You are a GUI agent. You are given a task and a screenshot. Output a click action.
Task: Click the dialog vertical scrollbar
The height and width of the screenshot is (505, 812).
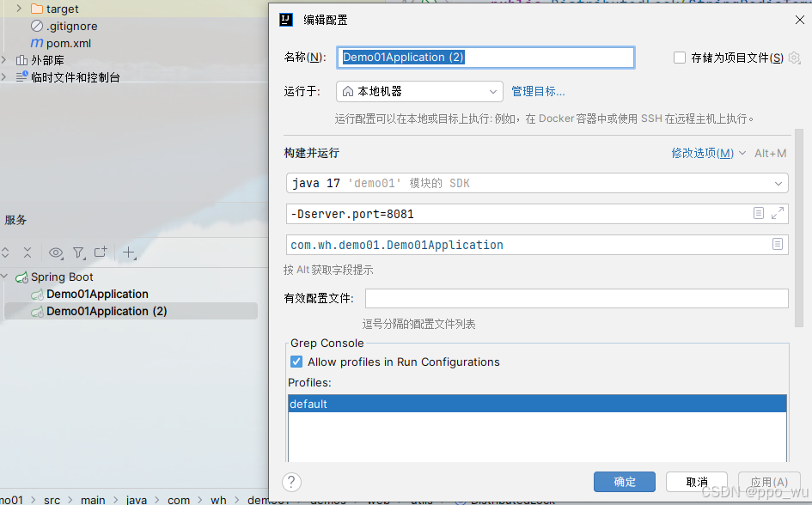tap(798, 228)
